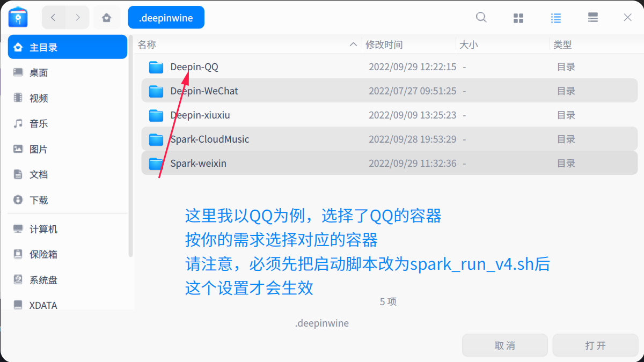Open the Deepin-QQ folder
The height and width of the screenshot is (362, 644).
[194, 67]
